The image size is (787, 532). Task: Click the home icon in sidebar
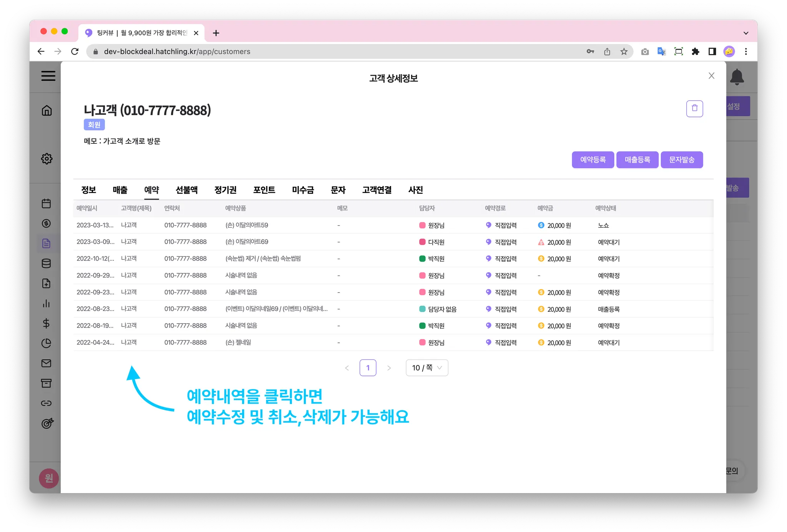point(47,111)
